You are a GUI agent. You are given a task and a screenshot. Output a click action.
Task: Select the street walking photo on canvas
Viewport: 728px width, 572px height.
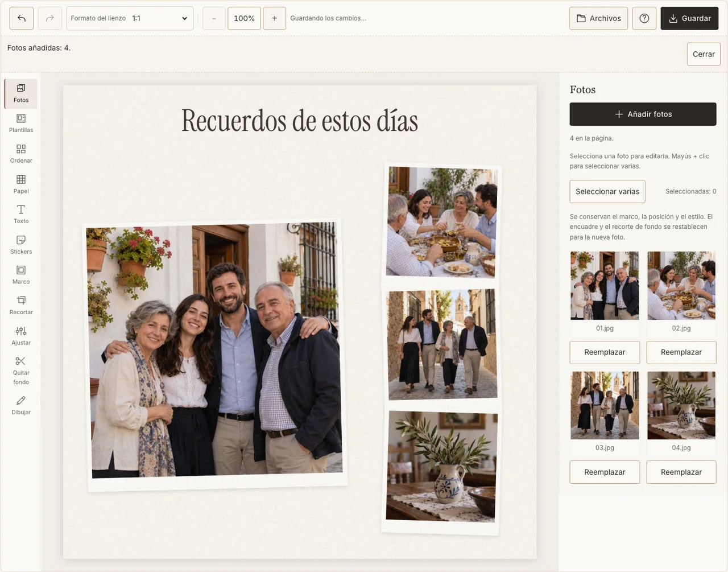coord(442,344)
